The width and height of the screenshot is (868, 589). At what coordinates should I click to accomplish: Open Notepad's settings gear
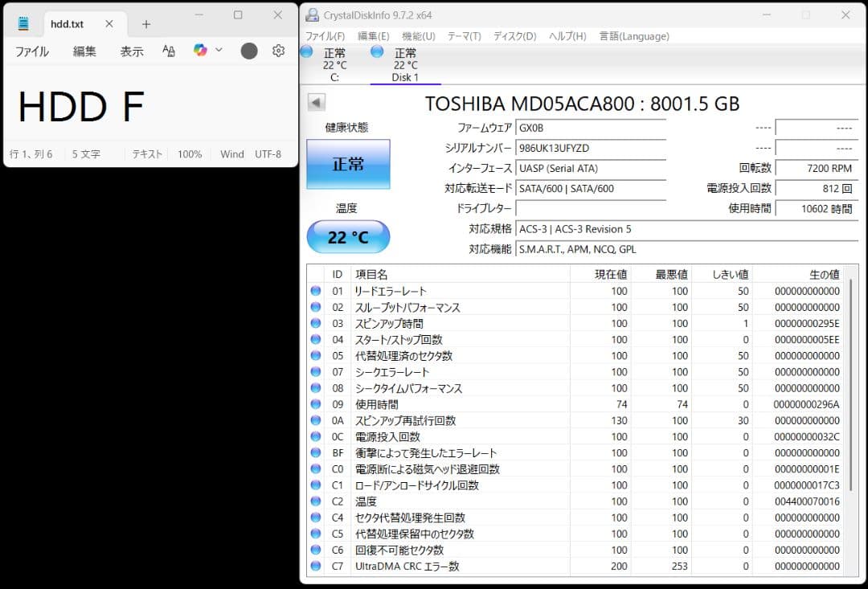pyautogui.click(x=277, y=51)
